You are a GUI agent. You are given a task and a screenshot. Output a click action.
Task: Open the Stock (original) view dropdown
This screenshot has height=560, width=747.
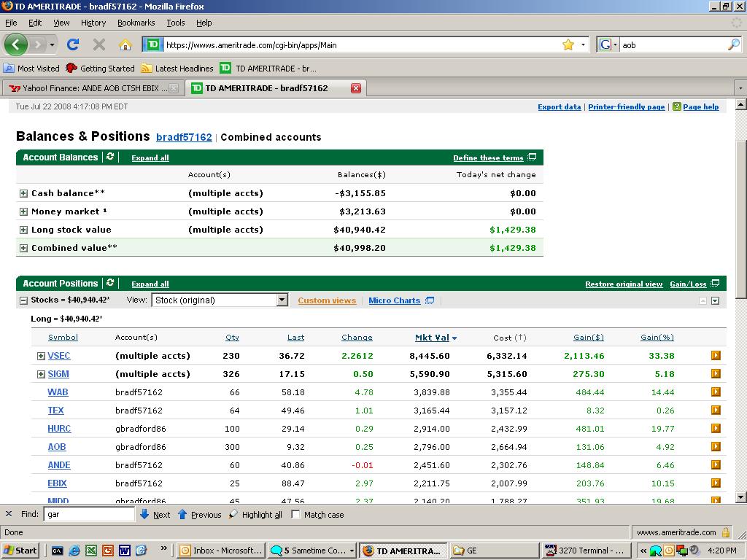coord(282,300)
